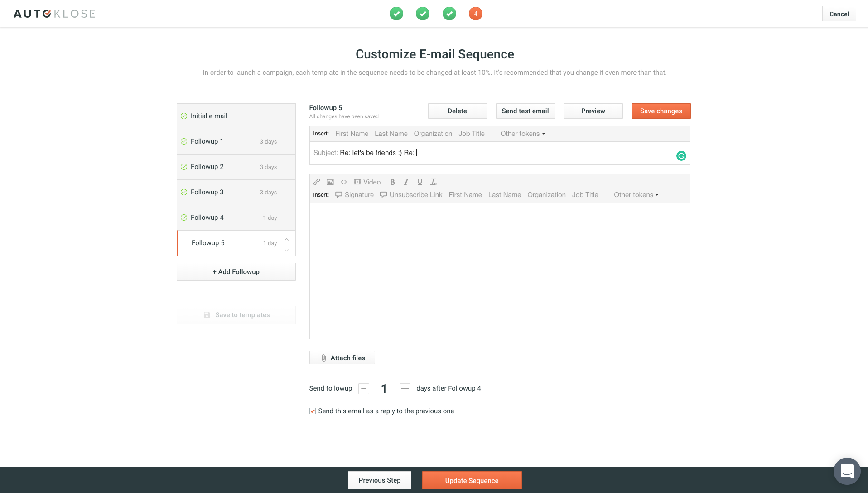Screen dimensions: 868x493
Task: Click Send test email button
Action: [525, 111]
